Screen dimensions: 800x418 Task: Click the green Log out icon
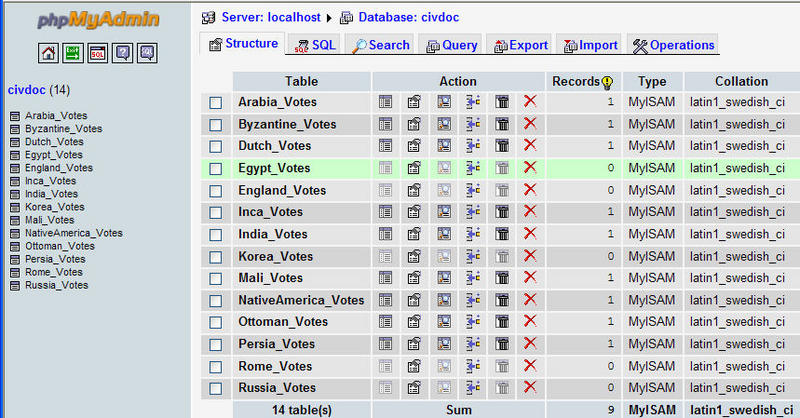[73, 53]
